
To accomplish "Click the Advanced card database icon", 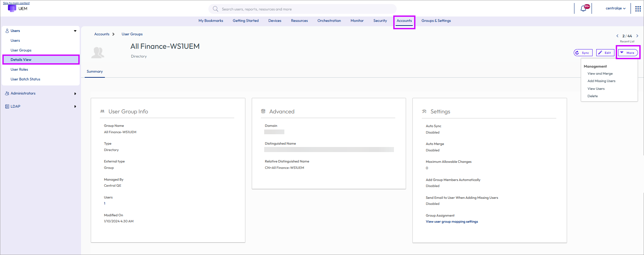I will pos(263,111).
